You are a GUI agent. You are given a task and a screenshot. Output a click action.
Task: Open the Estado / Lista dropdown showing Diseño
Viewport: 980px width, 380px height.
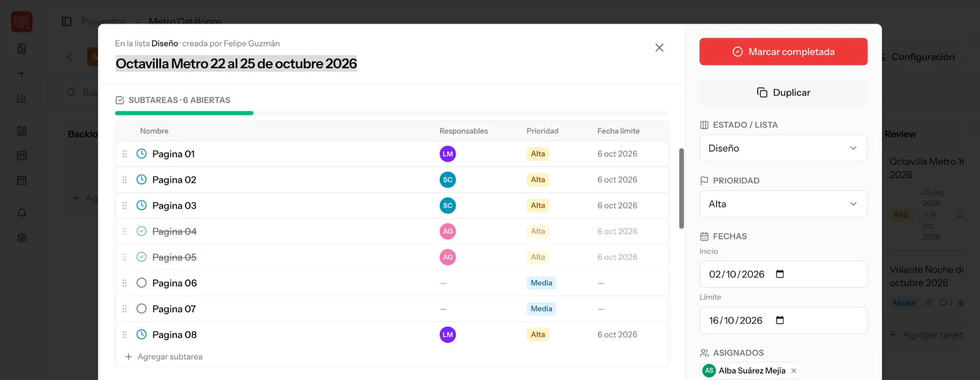pyautogui.click(x=783, y=148)
